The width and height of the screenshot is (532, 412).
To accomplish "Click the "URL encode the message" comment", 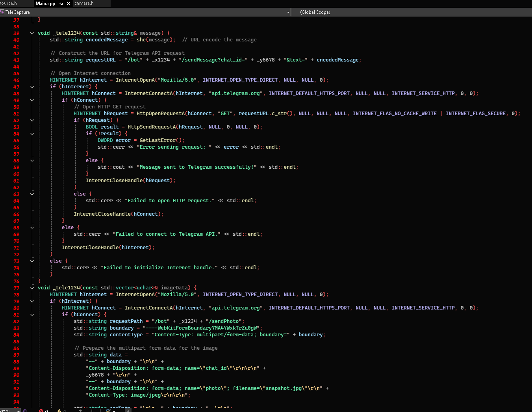I will click(x=219, y=40).
